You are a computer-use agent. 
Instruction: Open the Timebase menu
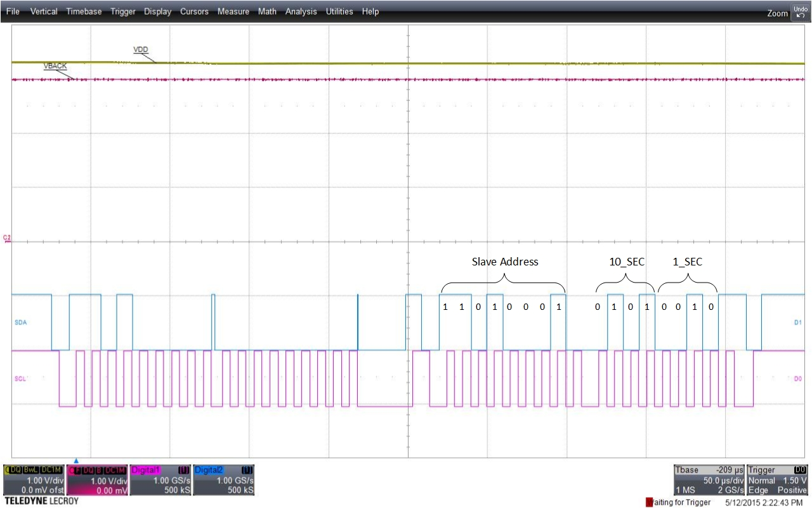click(x=84, y=11)
